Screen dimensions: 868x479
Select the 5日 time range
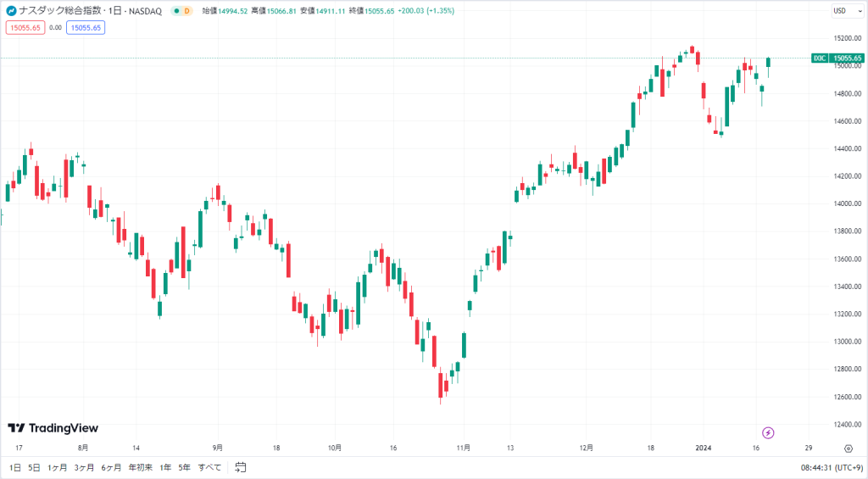click(34, 467)
